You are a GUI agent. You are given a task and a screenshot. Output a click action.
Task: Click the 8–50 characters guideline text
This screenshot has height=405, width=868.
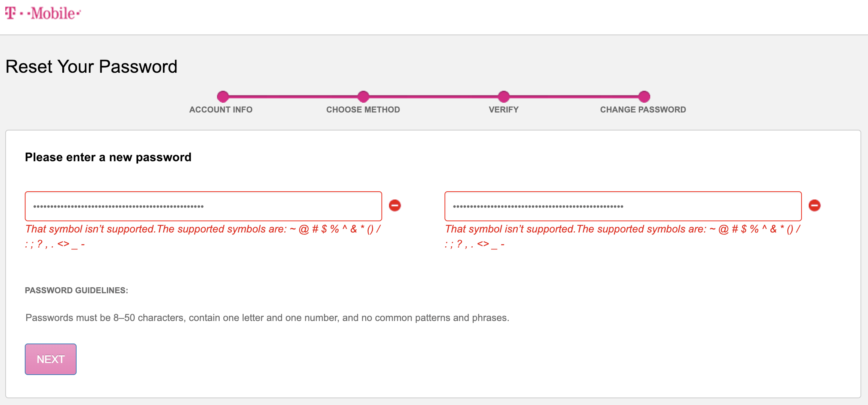coord(267,318)
